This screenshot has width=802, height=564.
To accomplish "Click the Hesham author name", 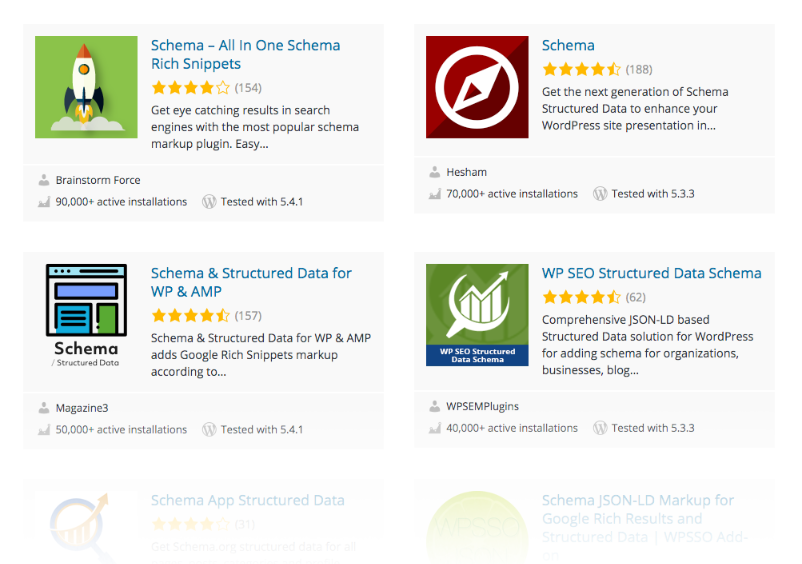I will tap(466, 172).
